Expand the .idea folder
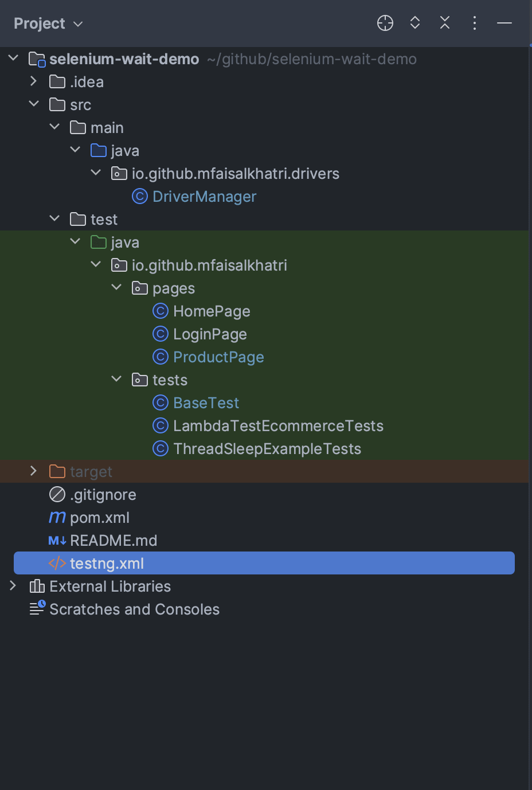The image size is (532, 790). click(33, 81)
